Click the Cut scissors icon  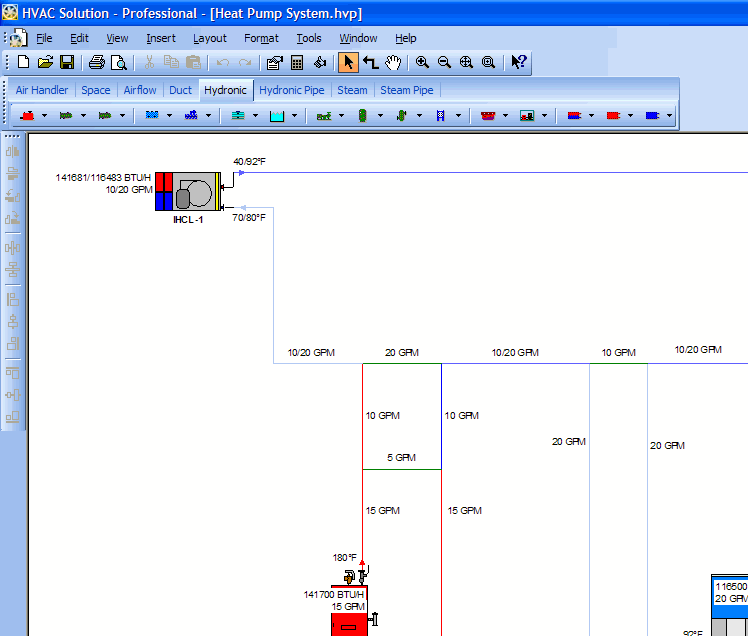pyautogui.click(x=149, y=62)
